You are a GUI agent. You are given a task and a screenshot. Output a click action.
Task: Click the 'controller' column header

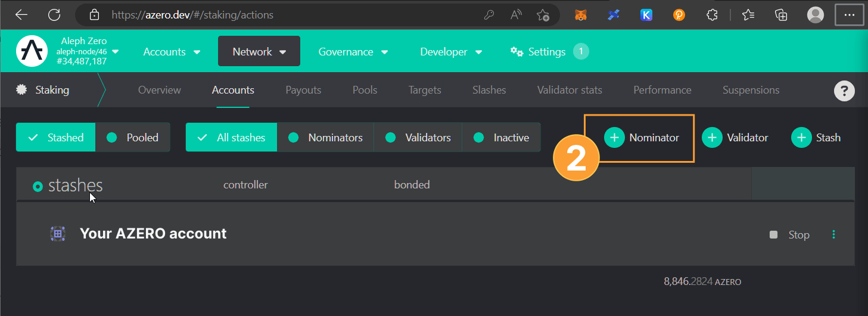(x=245, y=185)
